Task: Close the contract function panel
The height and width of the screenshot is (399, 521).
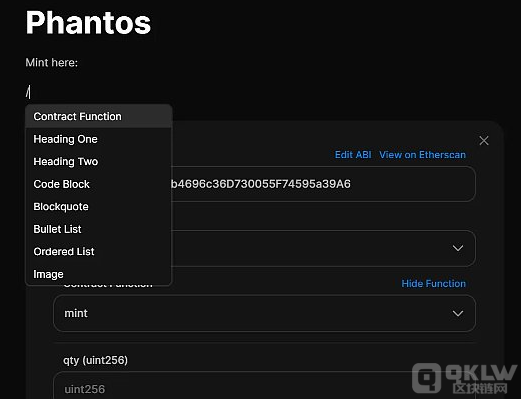Action: tap(484, 141)
